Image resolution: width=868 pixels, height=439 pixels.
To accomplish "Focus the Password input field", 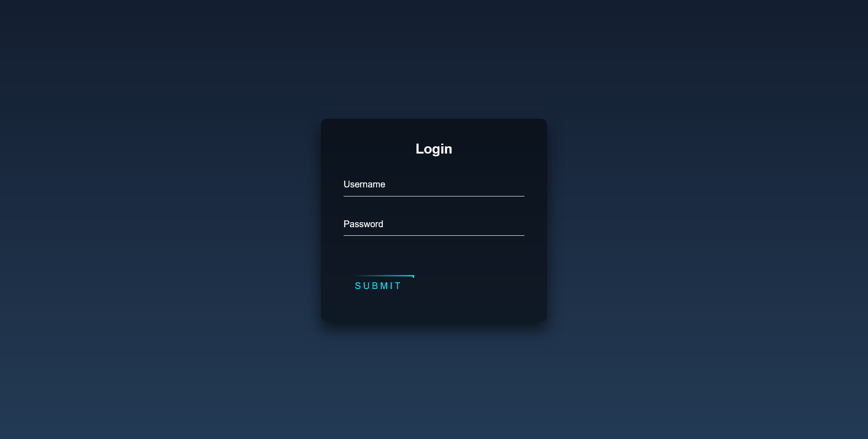I will coord(434,224).
